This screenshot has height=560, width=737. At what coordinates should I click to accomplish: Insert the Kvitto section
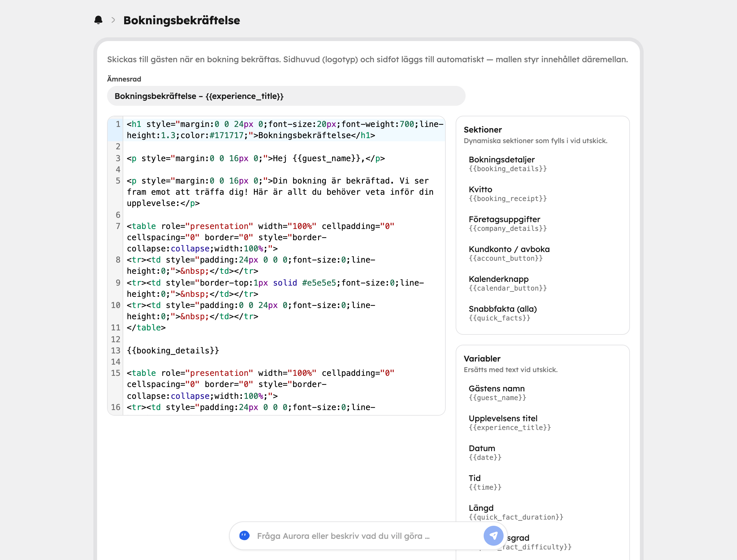click(542, 194)
